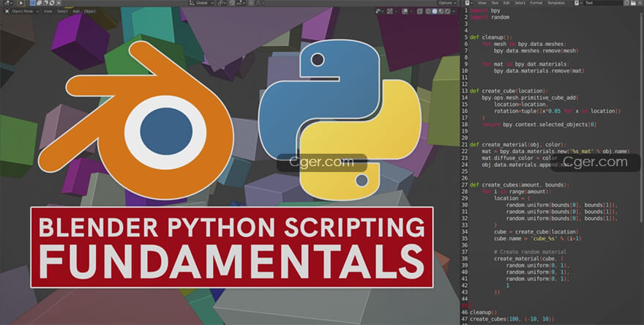Image resolution: width=644 pixels, height=325 pixels.
Task: Open the Text Editor Templates menu
Action: 555,3
